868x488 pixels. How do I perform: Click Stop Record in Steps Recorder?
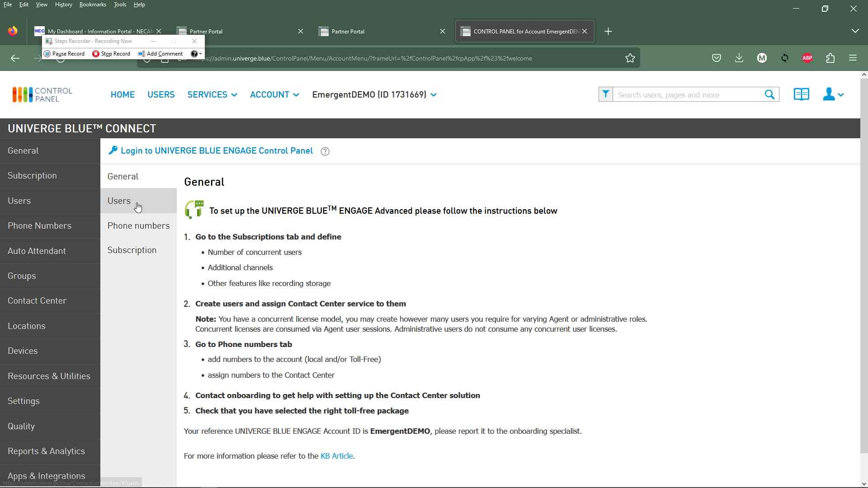(111, 54)
